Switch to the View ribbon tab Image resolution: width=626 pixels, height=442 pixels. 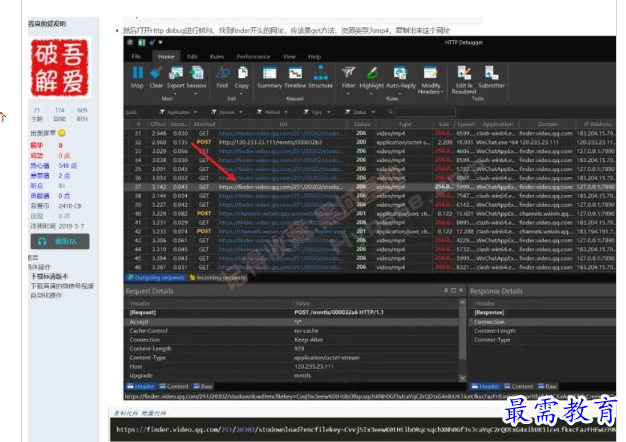coord(289,56)
